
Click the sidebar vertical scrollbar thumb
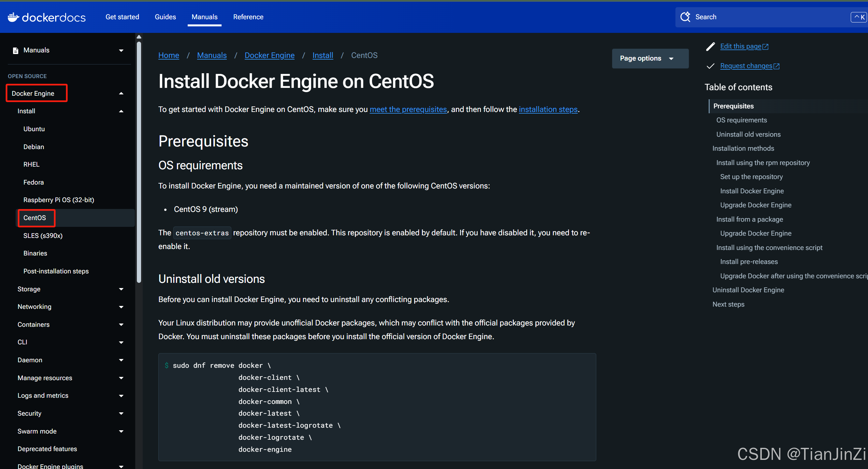(x=139, y=162)
